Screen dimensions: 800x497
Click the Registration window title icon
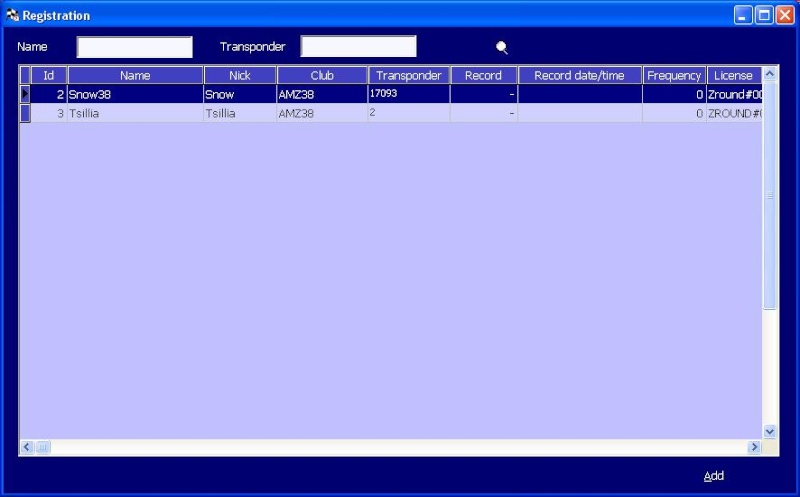(x=12, y=16)
